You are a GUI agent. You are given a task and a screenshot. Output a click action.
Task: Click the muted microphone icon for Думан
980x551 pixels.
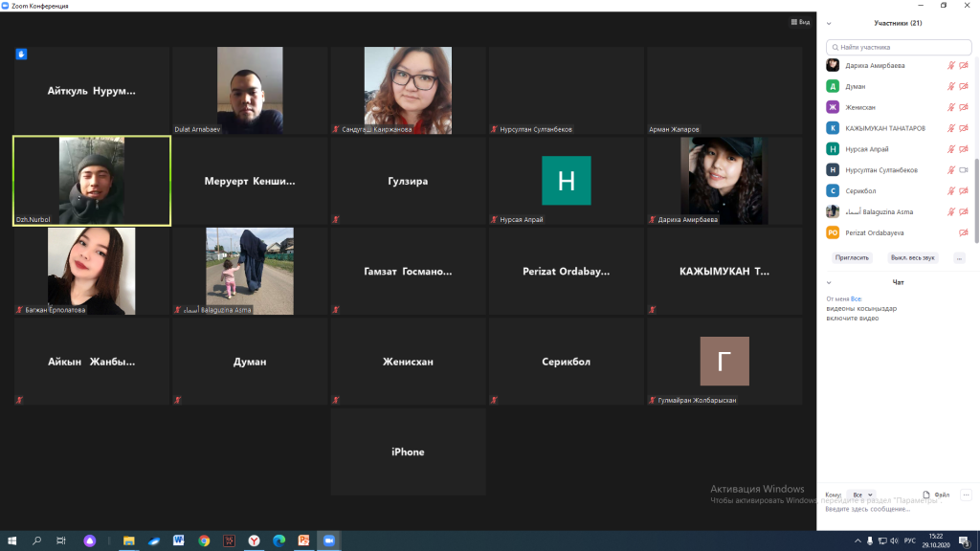951,86
